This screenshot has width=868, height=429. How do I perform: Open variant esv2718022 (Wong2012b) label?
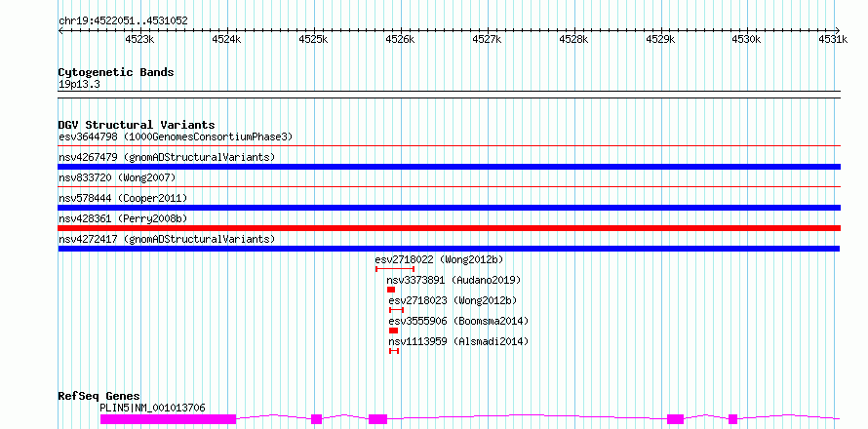tap(439, 259)
